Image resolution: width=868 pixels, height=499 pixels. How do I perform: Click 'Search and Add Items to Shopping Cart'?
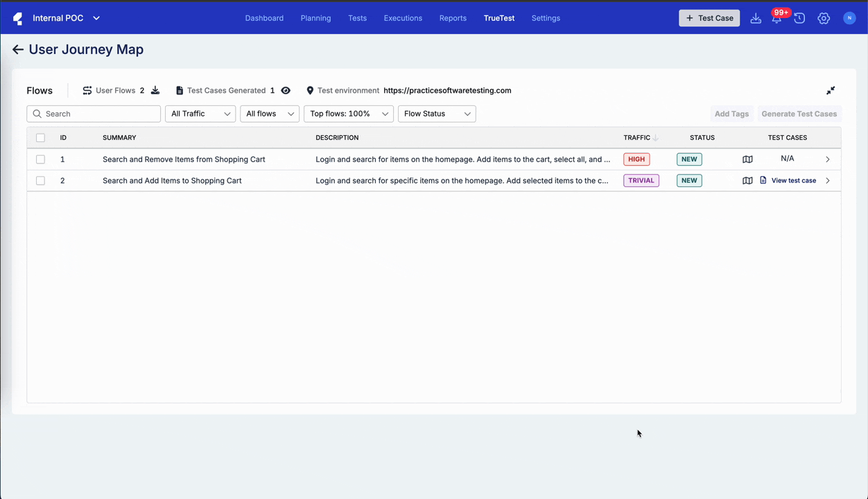172,180
